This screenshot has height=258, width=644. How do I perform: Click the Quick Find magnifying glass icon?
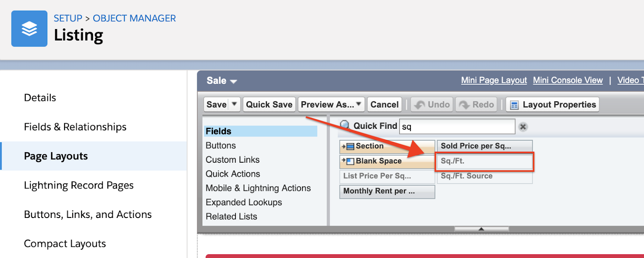pyautogui.click(x=345, y=126)
